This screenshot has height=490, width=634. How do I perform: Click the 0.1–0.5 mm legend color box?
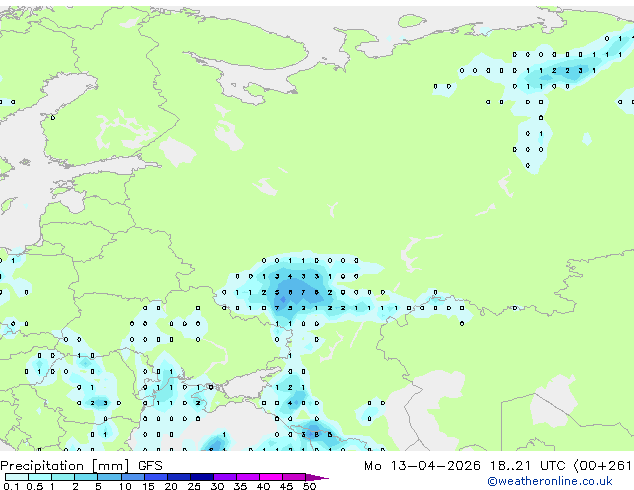(x=17, y=477)
